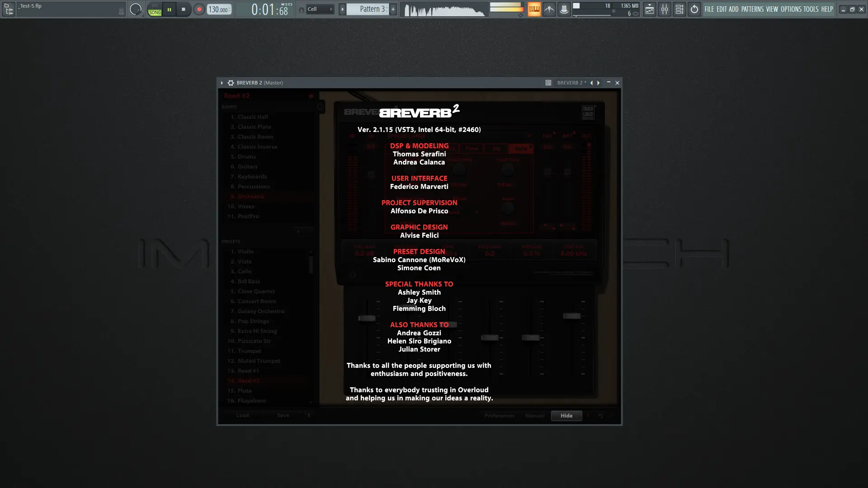Click the 130.000 tempo field
The height and width of the screenshot is (488, 868).
click(x=218, y=9)
